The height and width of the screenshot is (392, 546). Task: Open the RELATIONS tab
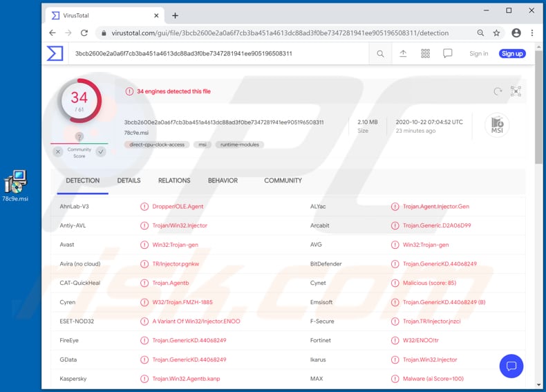point(174,180)
